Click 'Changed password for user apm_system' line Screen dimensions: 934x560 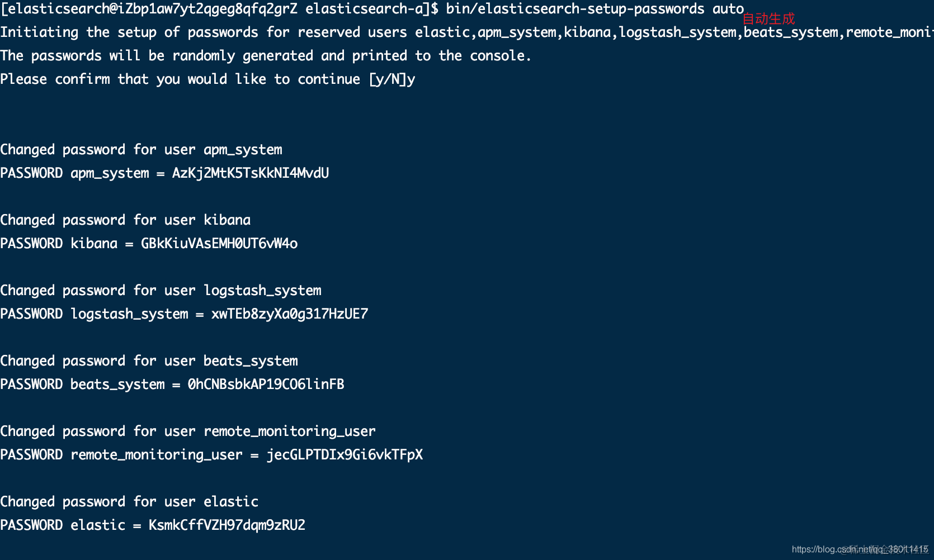point(141,150)
